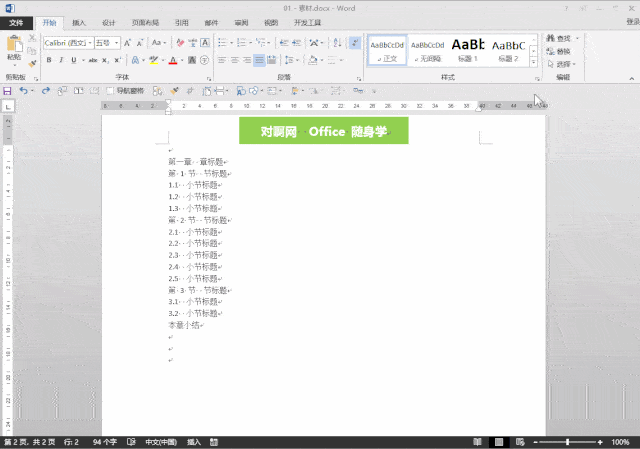Adjust the zoom slider handle
This screenshot has width=640, height=449.
(567, 442)
